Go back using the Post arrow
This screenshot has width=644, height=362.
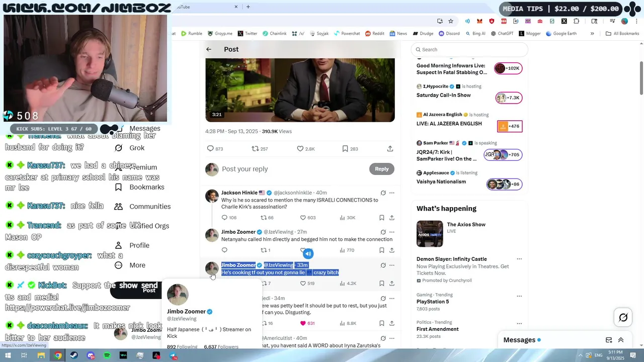click(x=209, y=49)
